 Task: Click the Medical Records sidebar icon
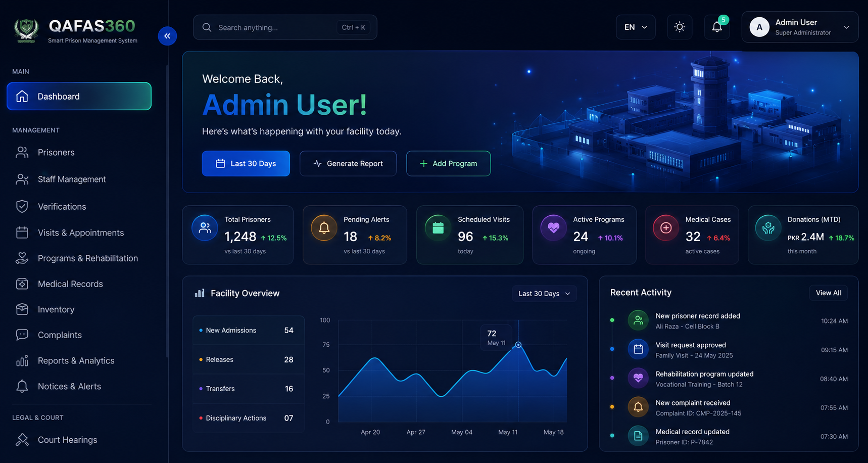[x=22, y=284]
